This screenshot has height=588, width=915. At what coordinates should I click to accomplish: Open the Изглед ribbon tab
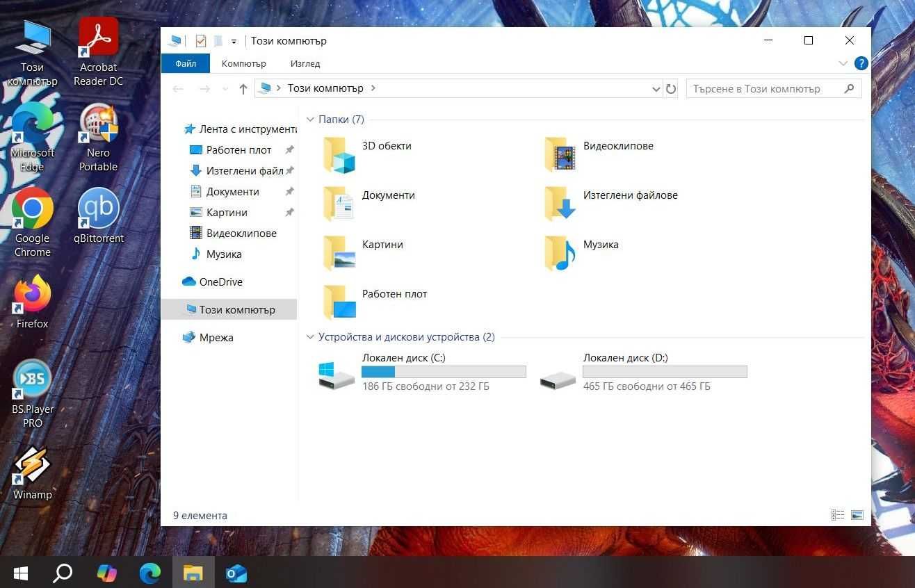click(x=305, y=63)
